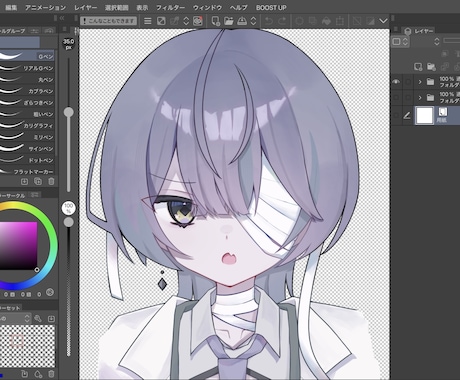Select the ざらつきペン brush
Image resolution: width=460 pixels, height=380 pixels.
pyautogui.click(x=27, y=103)
